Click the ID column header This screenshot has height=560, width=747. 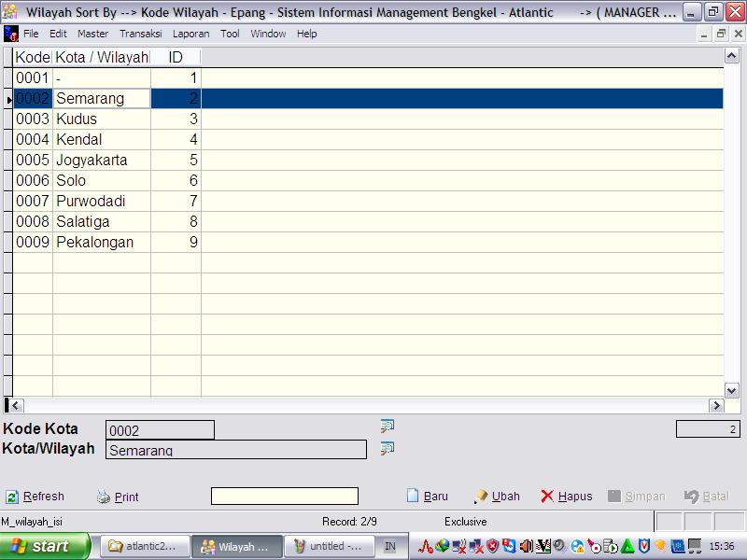pos(176,57)
